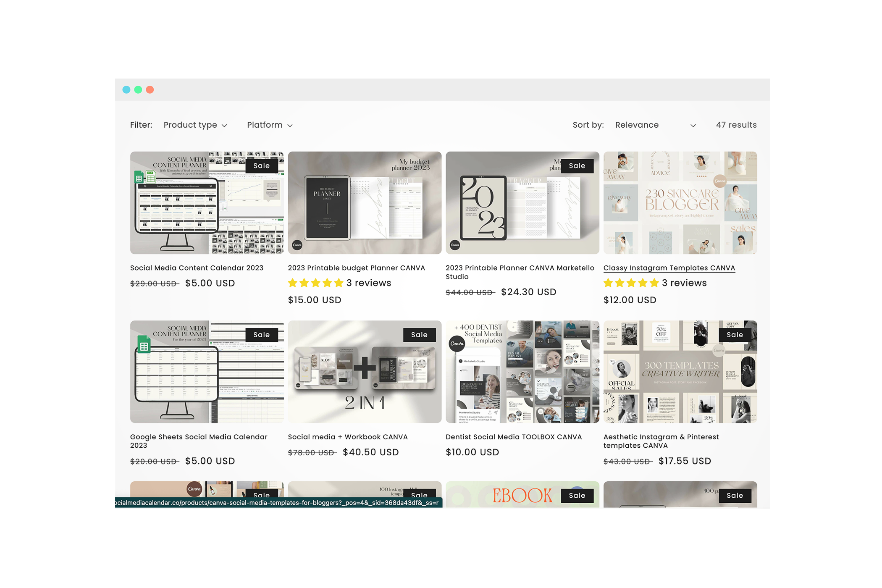Click the '3 reviews' text under budget Planner
Viewport: 882px width, 588px height.
(369, 283)
